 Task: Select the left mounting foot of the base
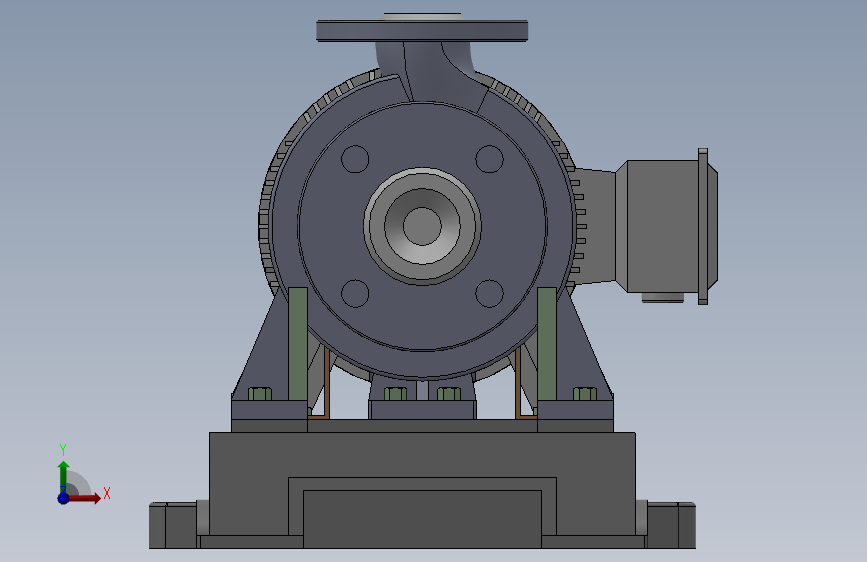[x=173, y=525]
